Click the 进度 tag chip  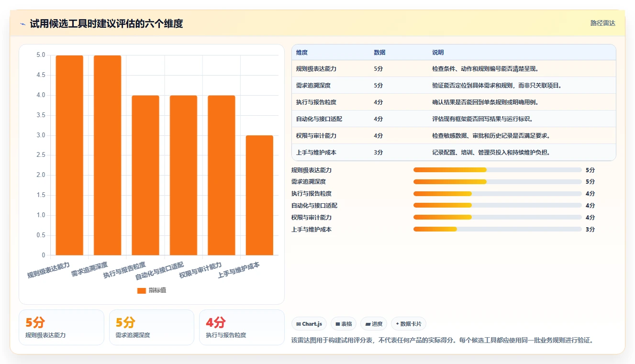(x=374, y=324)
